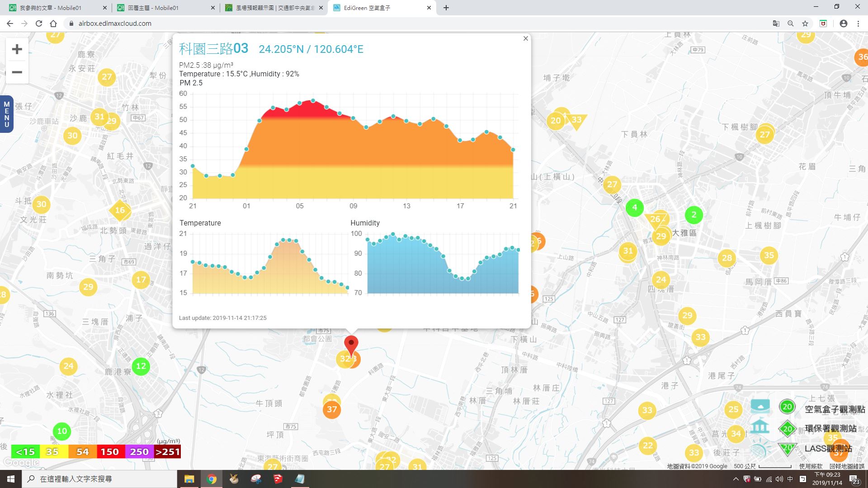Click the 空氣盒子觀測點 legend label
Image resolution: width=868 pixels, height=488 pixels.
coord(835,409)
